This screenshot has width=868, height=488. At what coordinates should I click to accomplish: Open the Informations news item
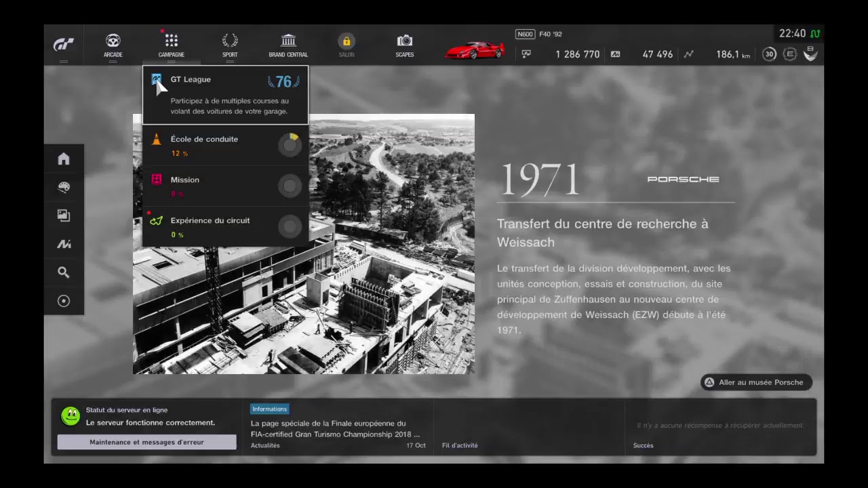point(337,427)
